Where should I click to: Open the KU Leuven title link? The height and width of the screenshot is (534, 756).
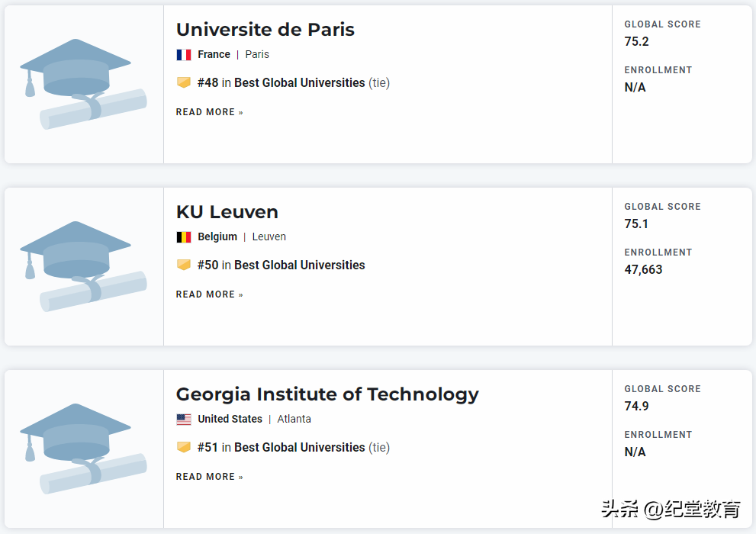[x=227, y=212]
